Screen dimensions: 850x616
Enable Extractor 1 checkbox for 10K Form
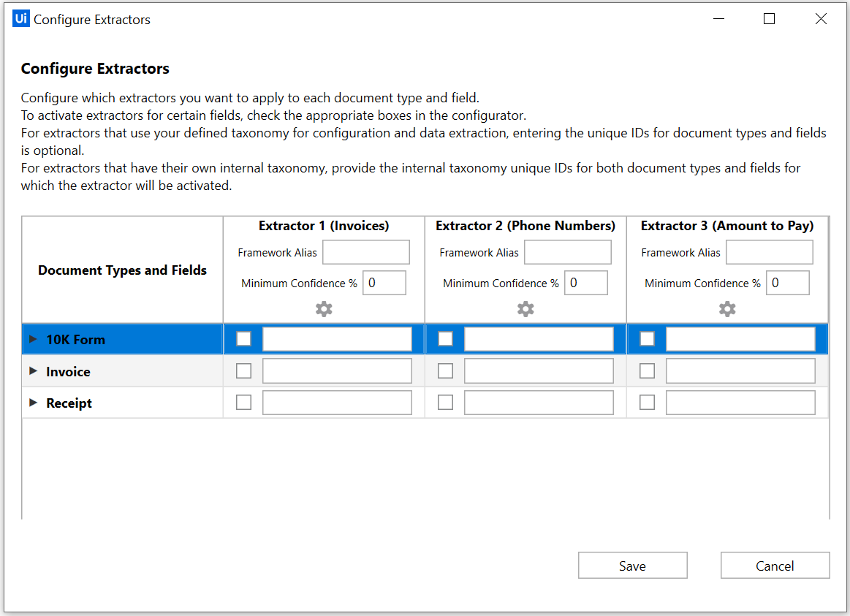coord(244,339)
